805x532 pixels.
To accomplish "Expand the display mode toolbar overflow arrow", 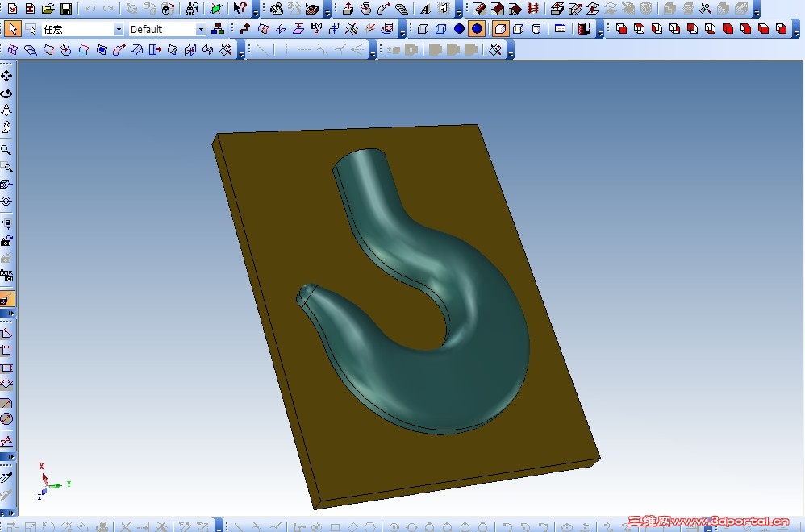I will click(599, 32).
